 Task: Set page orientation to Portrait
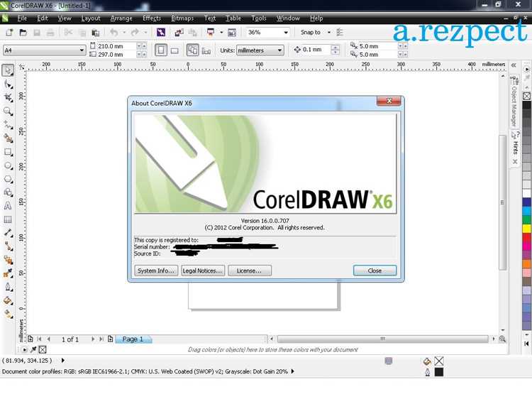[x=161, y=50]
